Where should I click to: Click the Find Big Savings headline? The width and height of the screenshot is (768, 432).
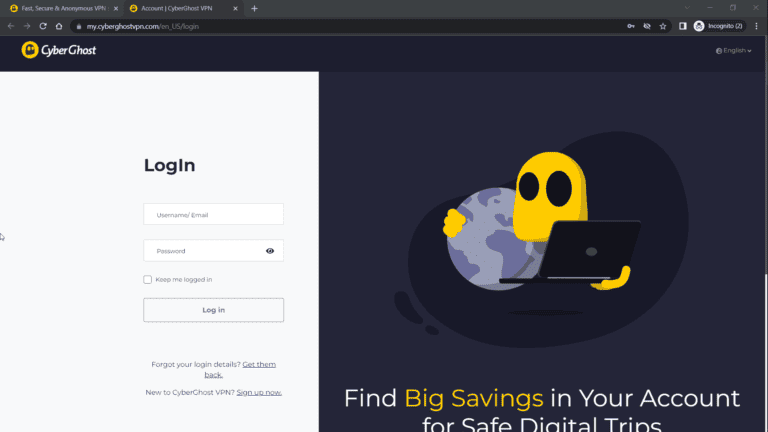[x=542, y=409]
